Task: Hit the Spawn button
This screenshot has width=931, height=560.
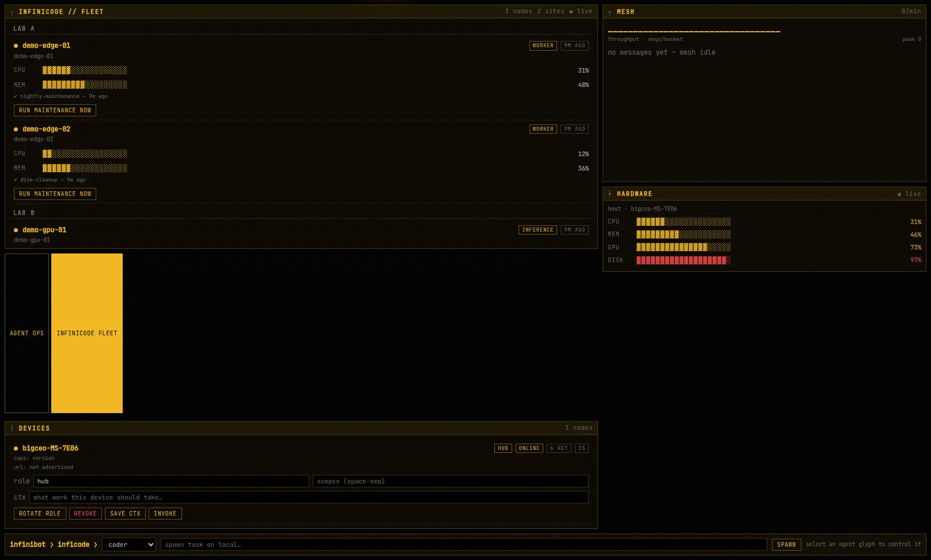Action: [x=786, y=544]
